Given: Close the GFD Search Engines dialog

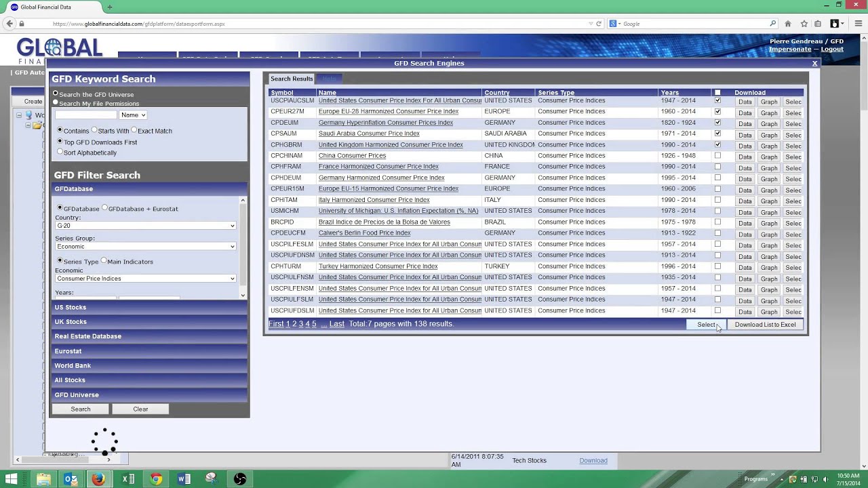Looking at the screenshot, I should click(814, 64).
